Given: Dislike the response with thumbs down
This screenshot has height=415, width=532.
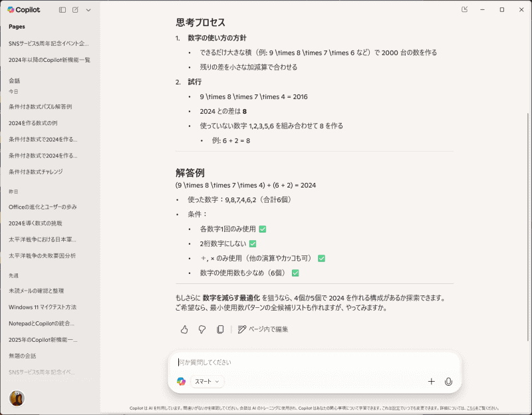Looking at the screenshot, I should 201,329.
